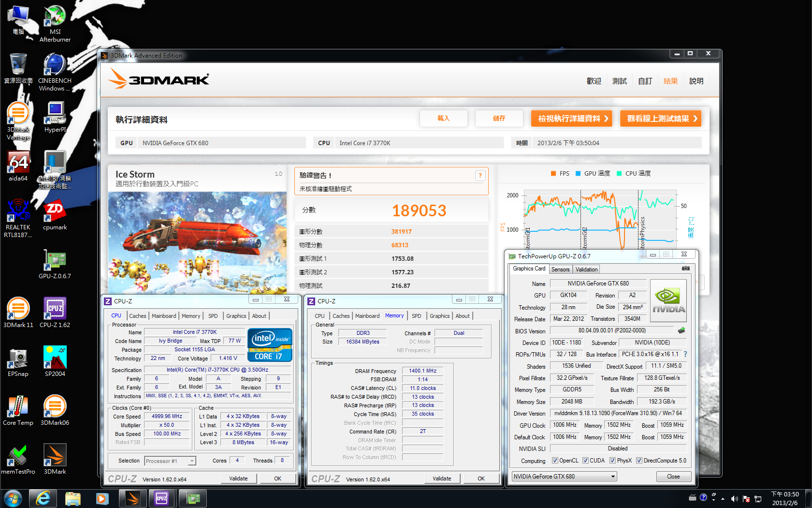Click the 189053 score value
Viewport: 812px width, 508px height.
pos(419,210)
